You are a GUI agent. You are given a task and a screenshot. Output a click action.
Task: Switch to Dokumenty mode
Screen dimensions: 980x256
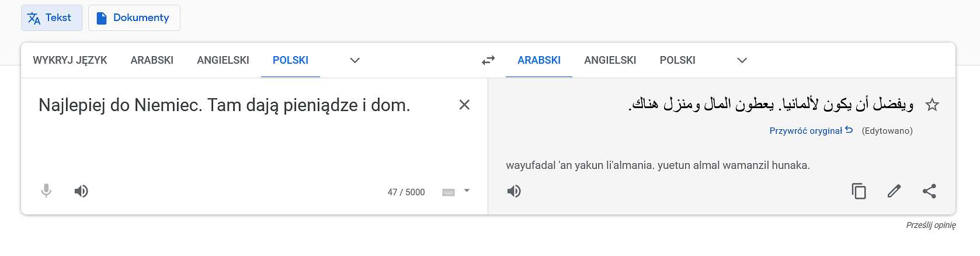(x=134, y=18)
